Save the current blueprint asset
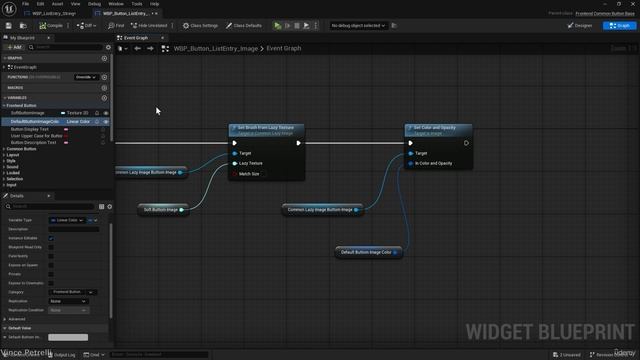Image resolution: width=640 pixels, height=360 pixels. click(9, 26)
